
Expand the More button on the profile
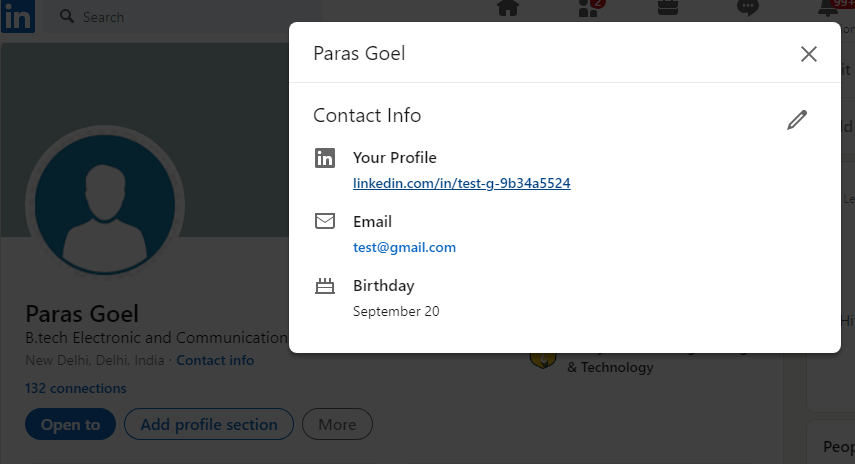[x=338, y=424]
